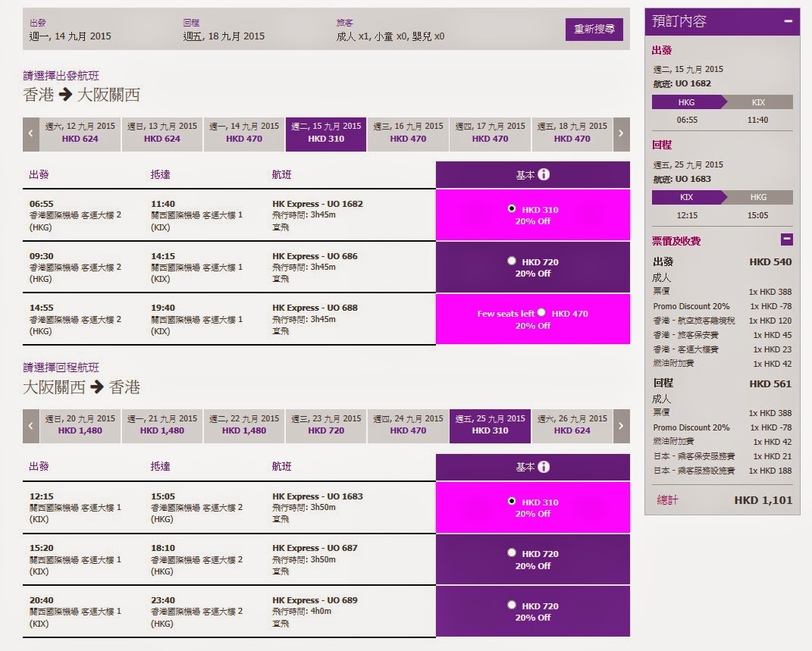This screenshot has height=651, width=812.
Task: Show later return dates with right arrow
Action: [621, 425]
